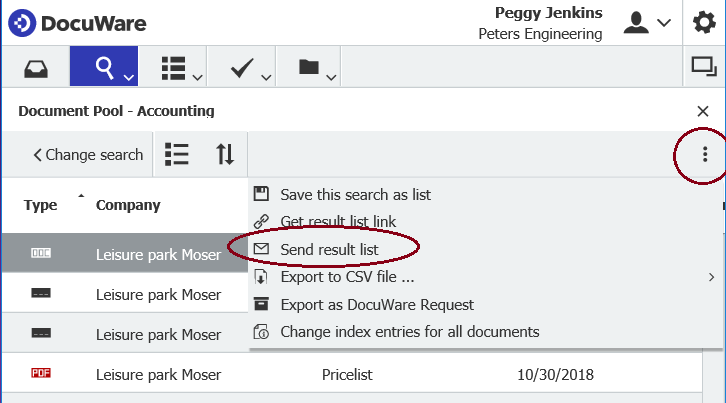Expand the user profile dropdown
The height and width of the screenshot is (403, 726).
(x=647, y=23)
